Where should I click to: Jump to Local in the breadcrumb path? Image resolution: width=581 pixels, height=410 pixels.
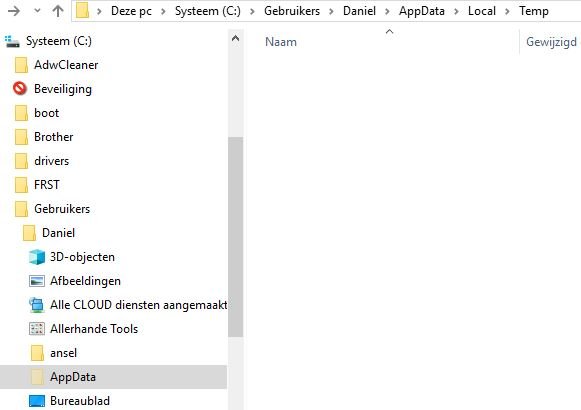(482, 11)
